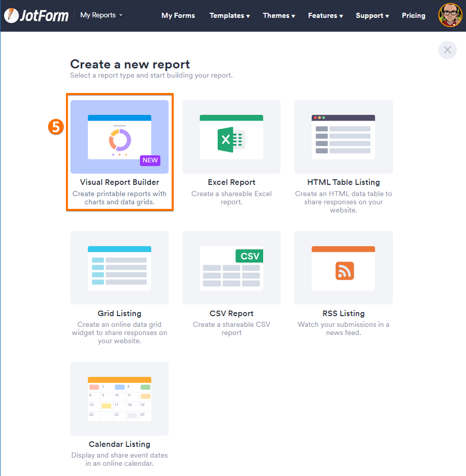Expand the Support dropdown menu
Screen dimensions: 466x476
(x=372, y=16)
